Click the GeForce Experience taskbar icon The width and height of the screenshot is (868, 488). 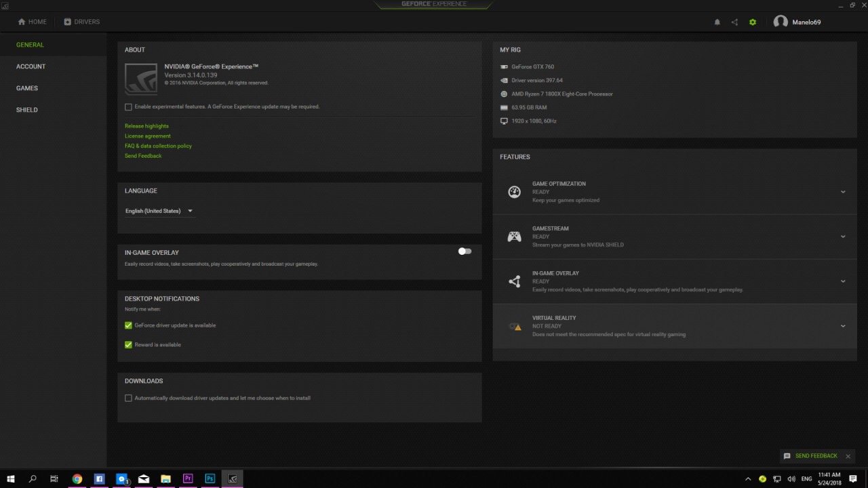(x=232, y=479)
